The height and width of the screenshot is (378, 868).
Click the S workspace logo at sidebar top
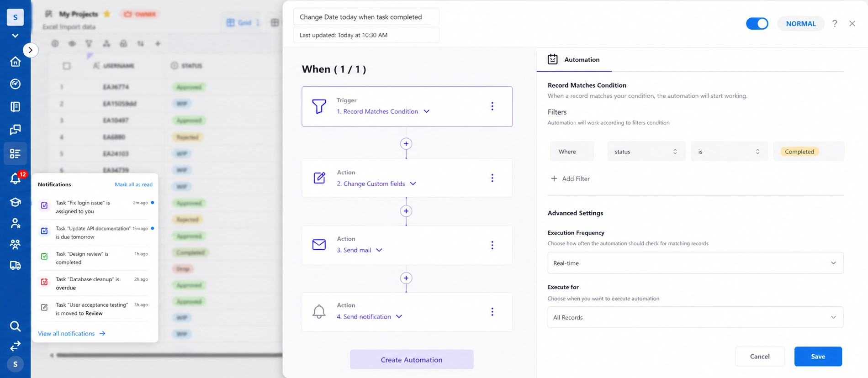(15, 17)
